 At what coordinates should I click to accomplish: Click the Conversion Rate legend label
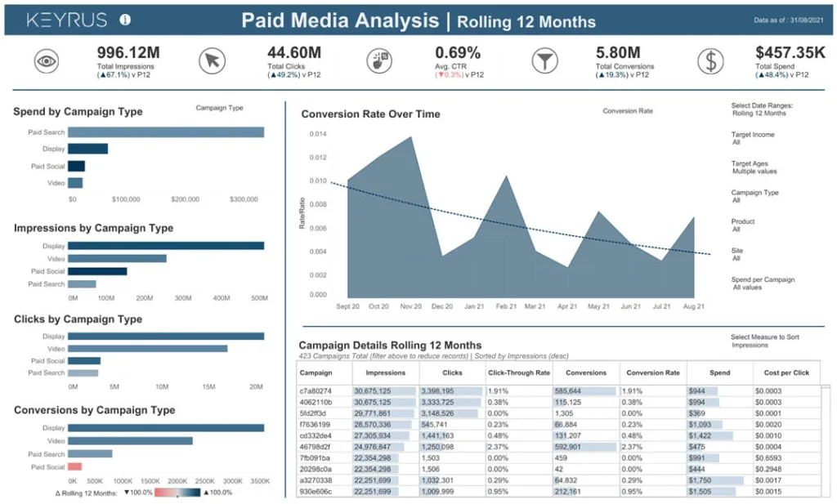point(628,111)
